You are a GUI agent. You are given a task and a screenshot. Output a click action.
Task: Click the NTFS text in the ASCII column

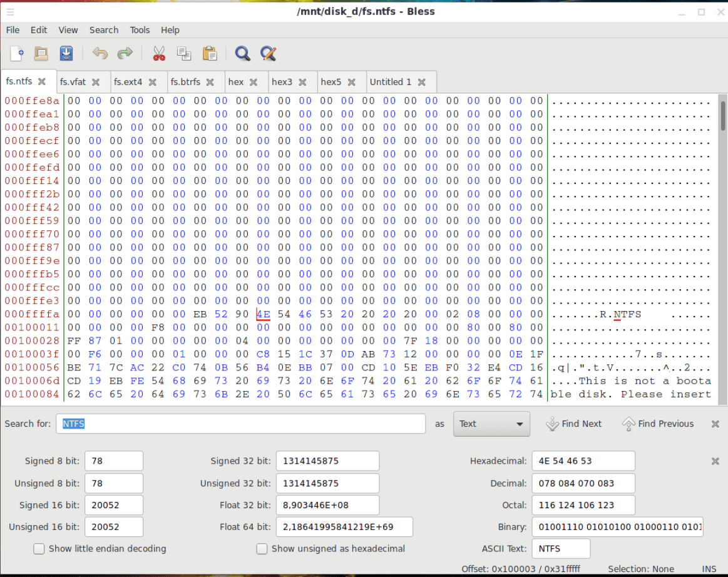pyautogui.click(x=627, y=314)
